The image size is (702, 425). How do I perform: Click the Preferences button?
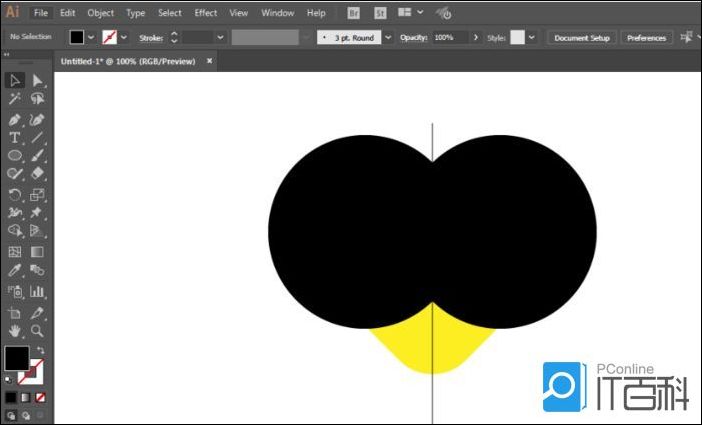pos(646,38)
